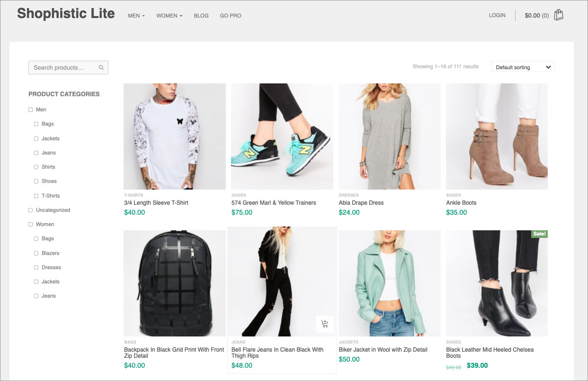Check the Women category checkbox
Screen dimensions: 588x381
point(30,224)
